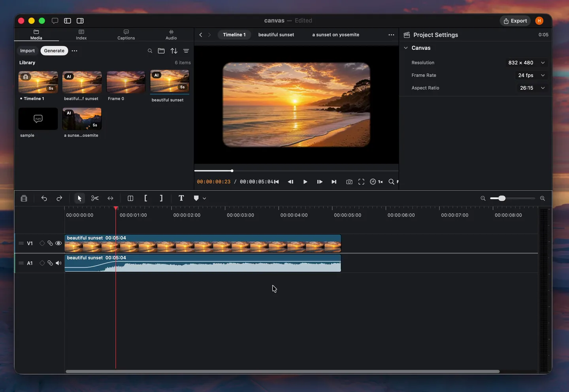Toggle the link icon on V1 track
The width and height of the screenshot is (569, 392).
point(50,243)
